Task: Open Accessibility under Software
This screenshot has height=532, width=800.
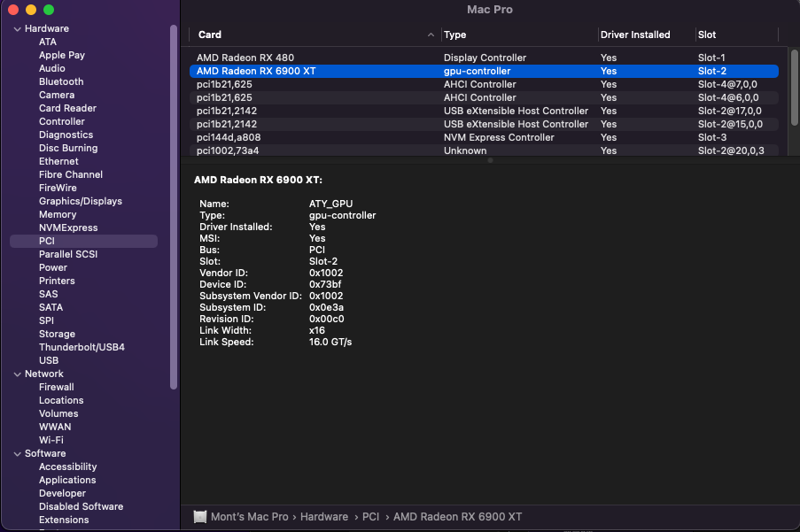Action: pyautogui.click(x=68, y=466)
